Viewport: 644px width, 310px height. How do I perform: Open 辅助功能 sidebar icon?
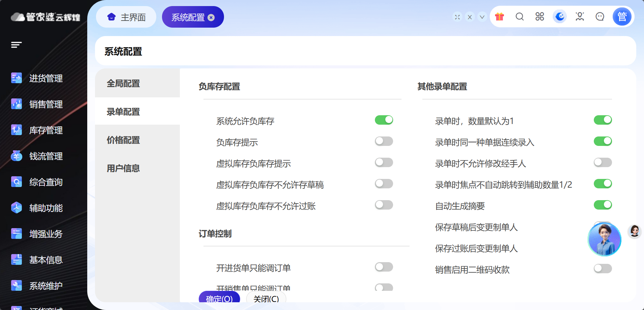(16, 208)
